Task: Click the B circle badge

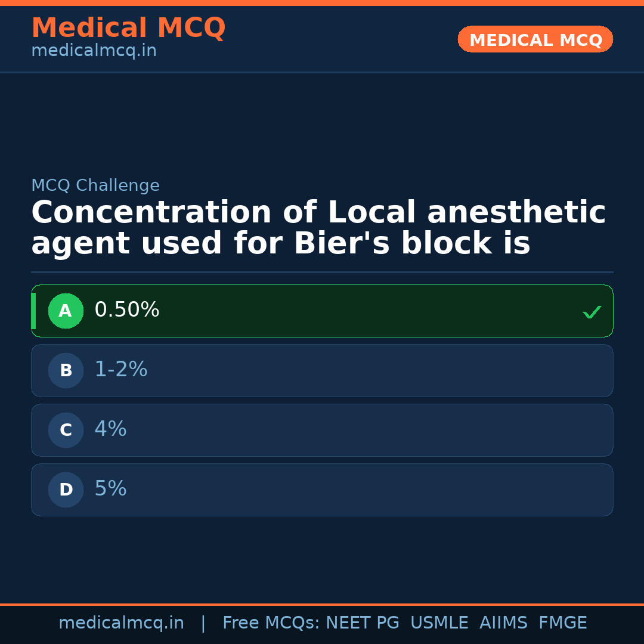Action: click(66, 371)
